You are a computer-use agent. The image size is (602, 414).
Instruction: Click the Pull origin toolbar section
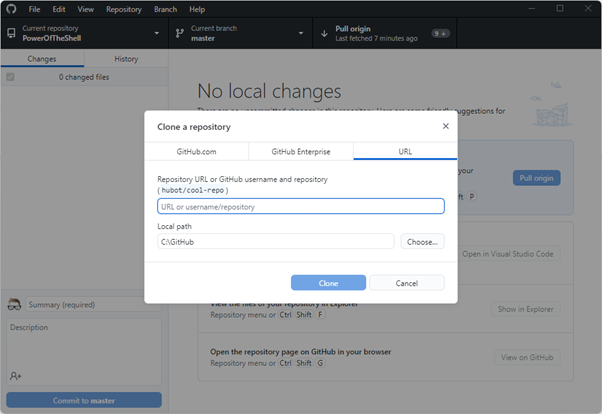click(385, 33)
